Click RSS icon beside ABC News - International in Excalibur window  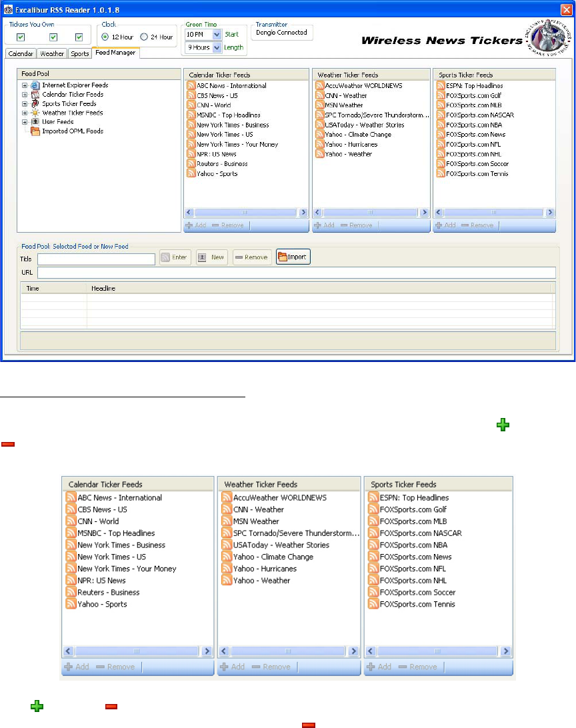pyautogui.click(x=191, y=85)
